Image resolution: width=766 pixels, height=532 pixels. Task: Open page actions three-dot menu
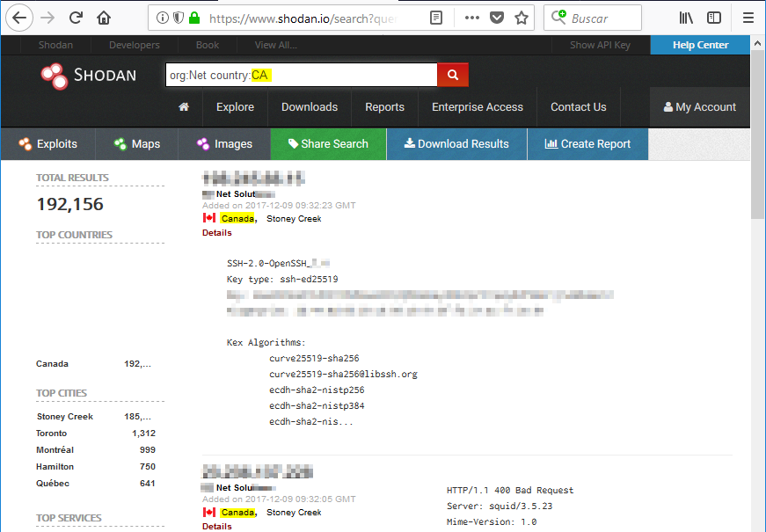[472, 18]
